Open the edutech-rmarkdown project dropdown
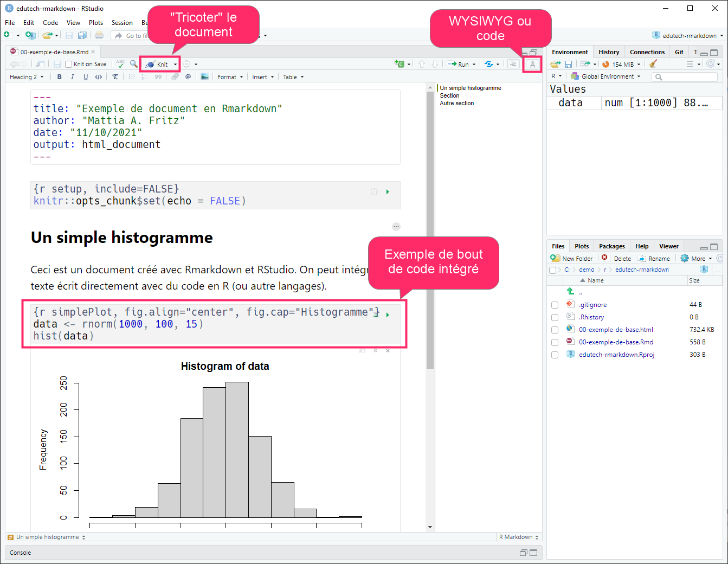728x564 pixels. pos(688,36)
